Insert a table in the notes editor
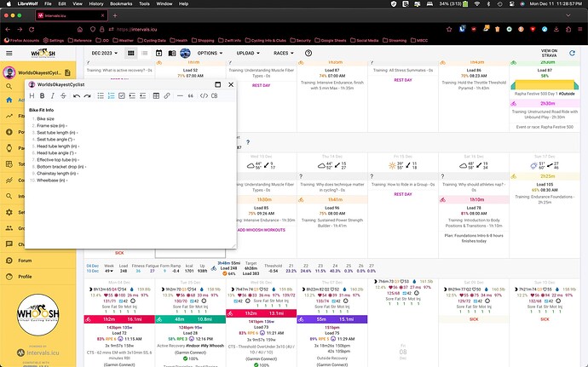Screen dimensions: 588x367 157,96
